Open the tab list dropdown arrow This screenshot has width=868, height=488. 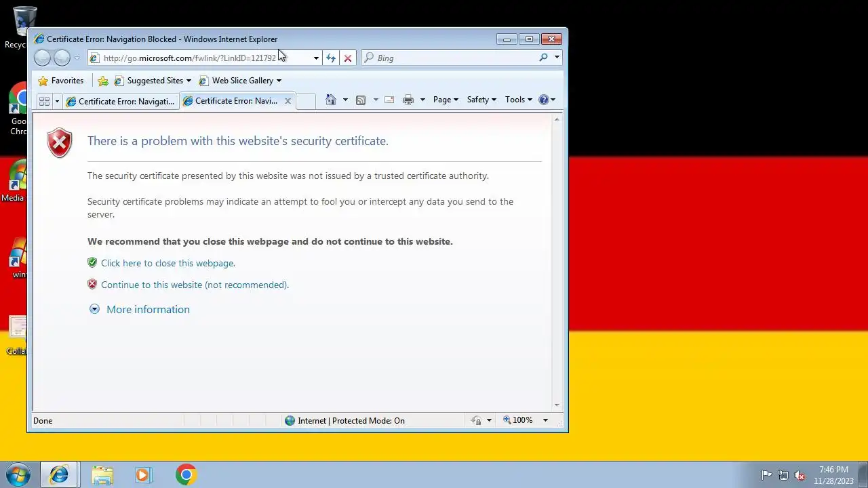57,101
